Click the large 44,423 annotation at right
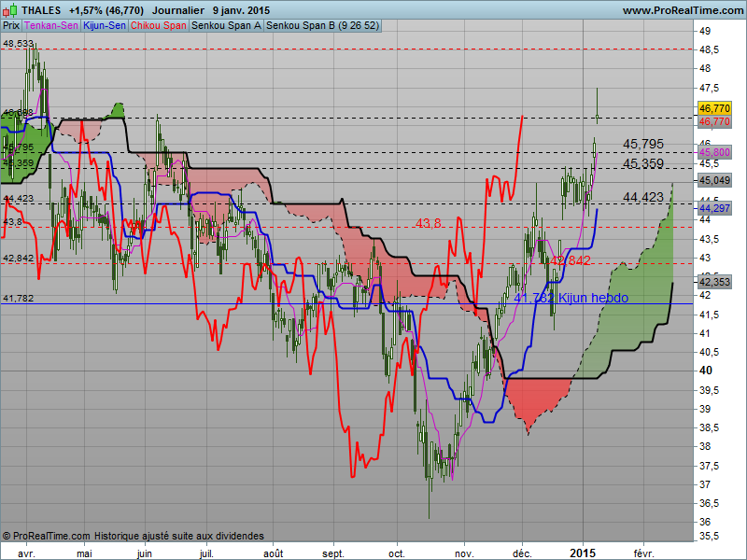The height and width of the screenshot is (560, 747). tap(643, 197)
